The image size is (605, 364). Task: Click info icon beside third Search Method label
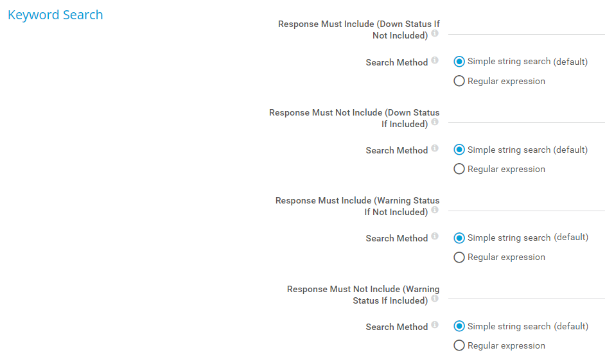(435, 236)
